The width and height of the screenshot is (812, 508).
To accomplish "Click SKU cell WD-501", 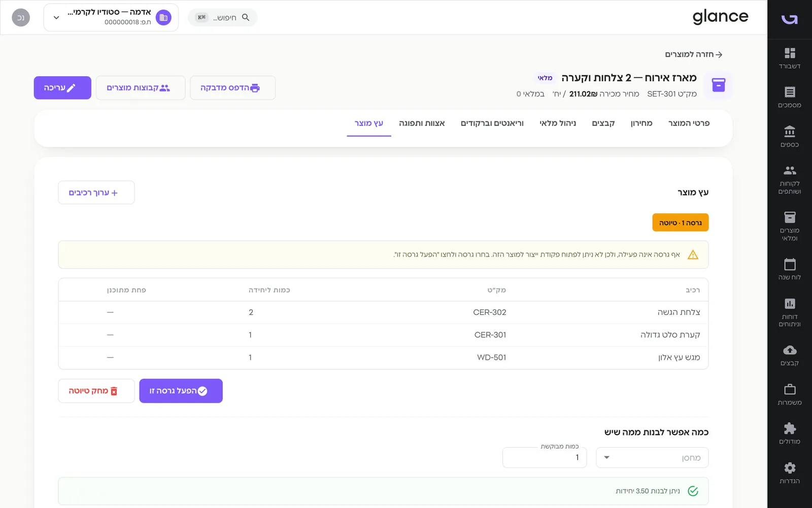I will point(491,357).
